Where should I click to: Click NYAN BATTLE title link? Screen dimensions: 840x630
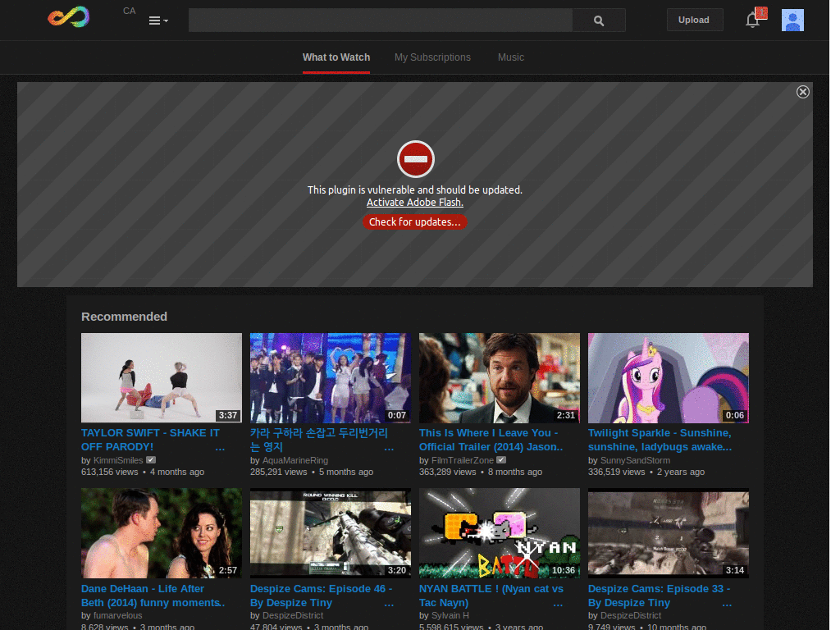(491, 596)
